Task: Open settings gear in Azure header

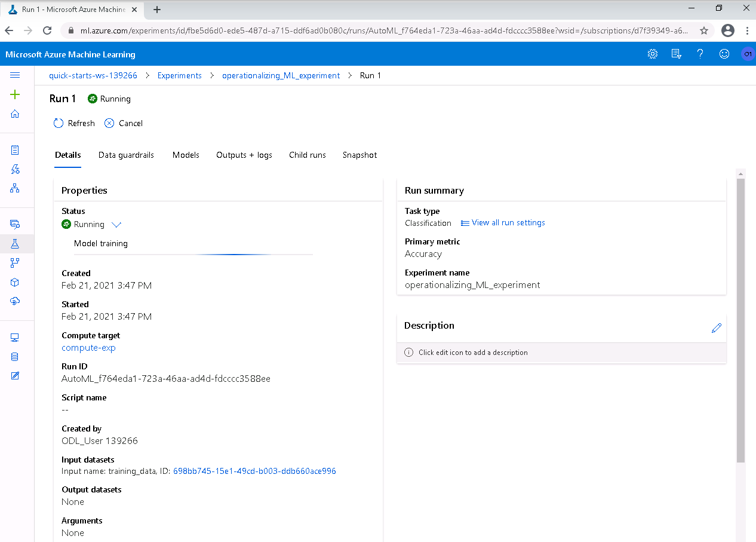Action: tap(653, 54)
